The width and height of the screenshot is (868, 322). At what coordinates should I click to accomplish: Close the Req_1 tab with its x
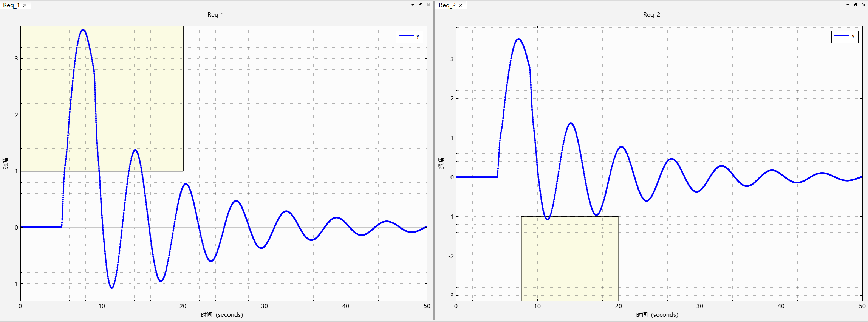25,5
